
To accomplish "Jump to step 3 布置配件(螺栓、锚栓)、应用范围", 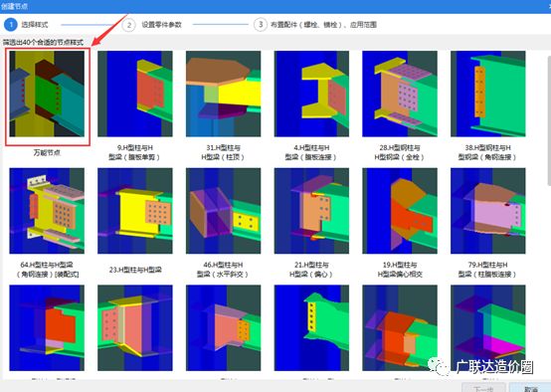I will (315, 25).
